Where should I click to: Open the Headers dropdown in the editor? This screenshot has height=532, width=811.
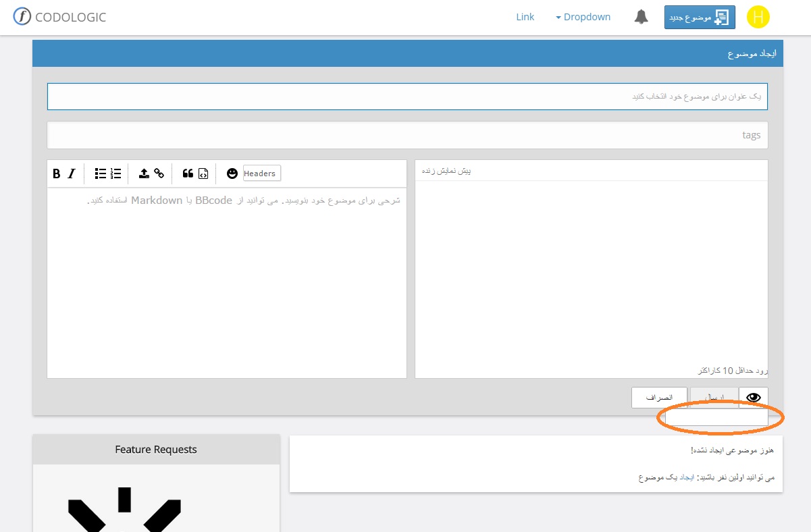click(261, 174)
